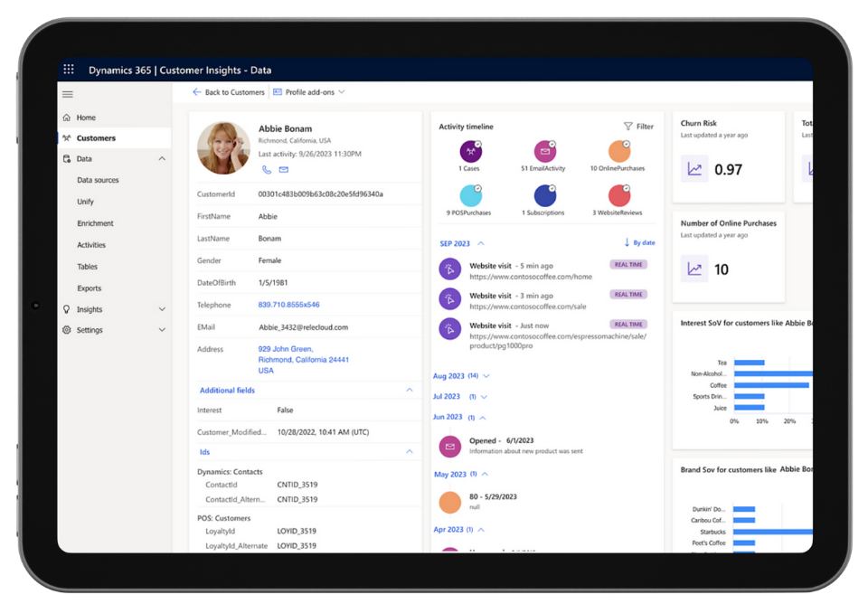Click Abbie Bonam's profile photo
868x604 pixels.
(223, 147)
